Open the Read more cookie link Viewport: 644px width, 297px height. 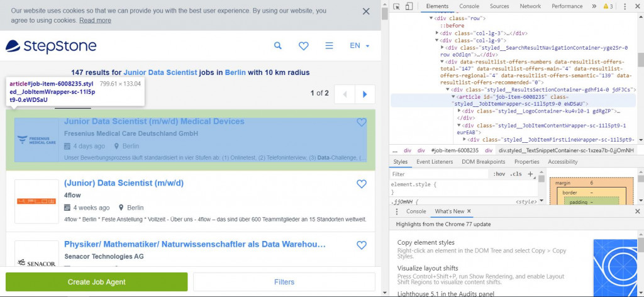tap(95, 20)
